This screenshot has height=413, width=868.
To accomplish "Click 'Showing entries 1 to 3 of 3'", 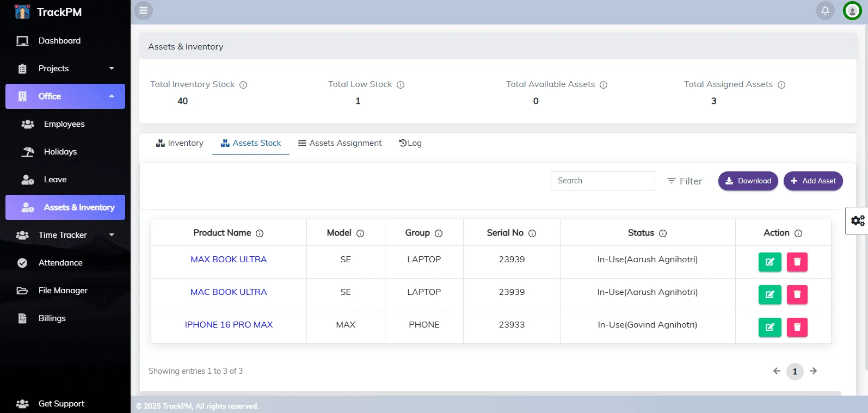I will coord(196,371).
